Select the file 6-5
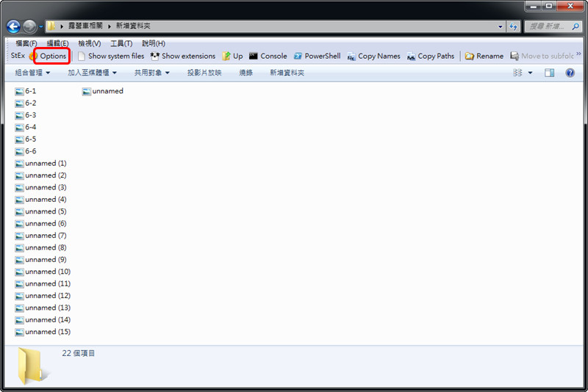This screenshot has width=588, height=392. [26, 139]
